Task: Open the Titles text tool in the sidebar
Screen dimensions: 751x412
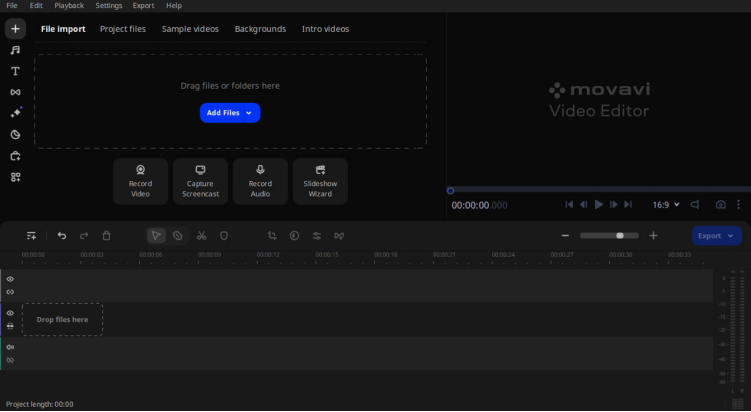Action: [15, 71]
